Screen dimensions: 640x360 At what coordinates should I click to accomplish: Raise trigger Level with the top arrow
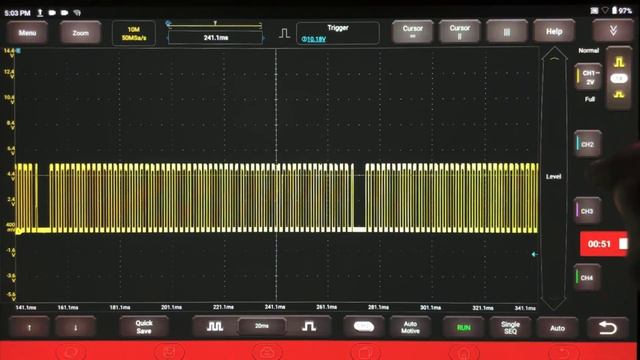[x=554, y=59]
